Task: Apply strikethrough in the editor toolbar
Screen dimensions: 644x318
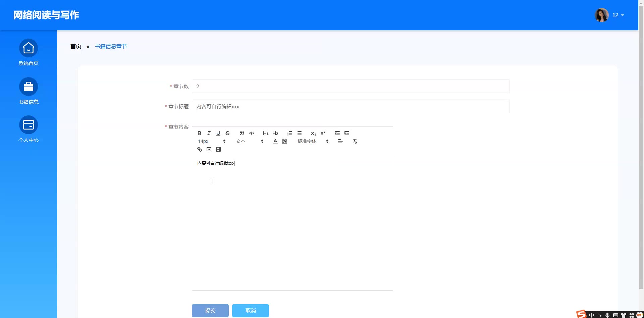Action: point(228,133)
